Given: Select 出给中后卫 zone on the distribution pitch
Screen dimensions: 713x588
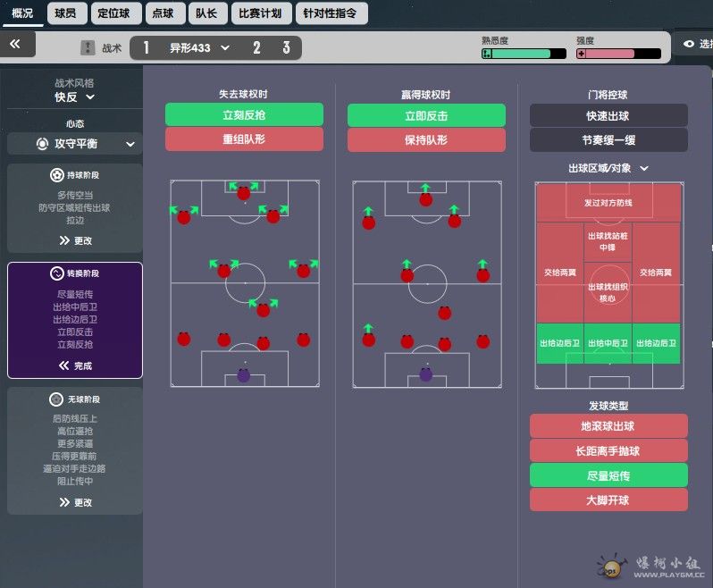Looking at the screenshot, I should point(608,343).
